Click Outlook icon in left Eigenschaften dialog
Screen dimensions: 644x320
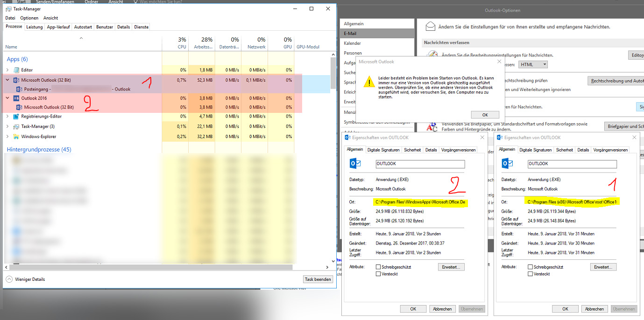(356, 163)
